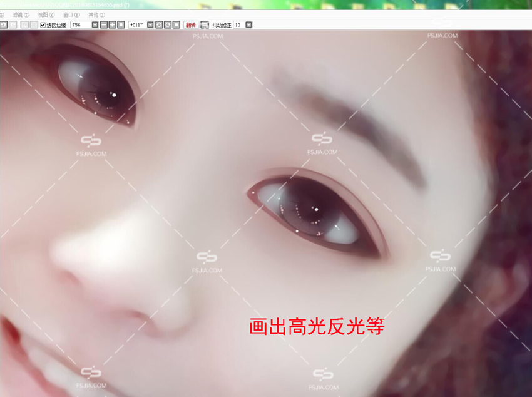The height and width of the screenshot is (397, 532).
Task: Open the zoom percentage dropdown arrow
Action: (x=95, y=25)
